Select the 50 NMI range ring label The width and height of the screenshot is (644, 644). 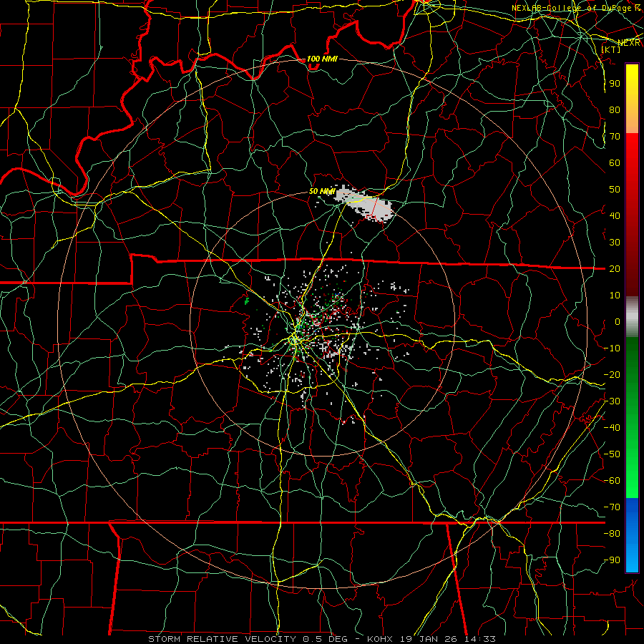pyautogui.click(x=321, y=191)
